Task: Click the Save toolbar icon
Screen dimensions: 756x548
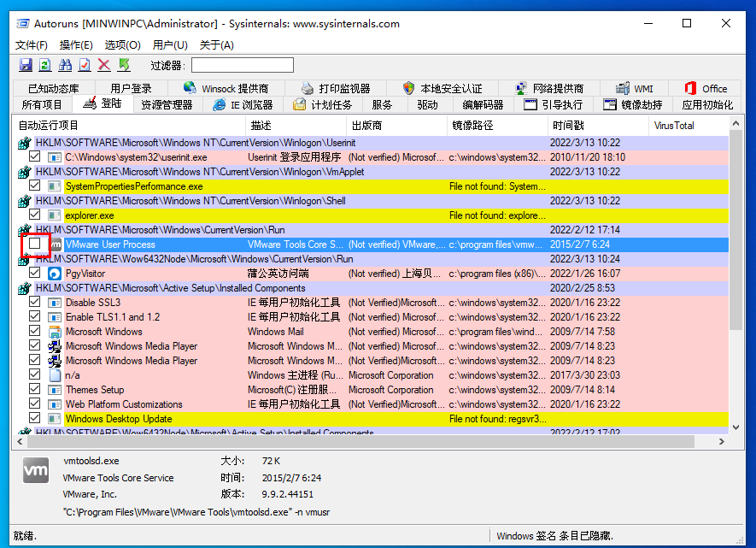Action: pos(26,65)
